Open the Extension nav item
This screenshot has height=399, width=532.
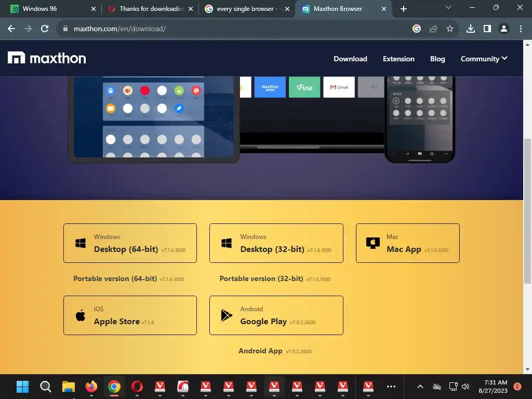[398, 59]
